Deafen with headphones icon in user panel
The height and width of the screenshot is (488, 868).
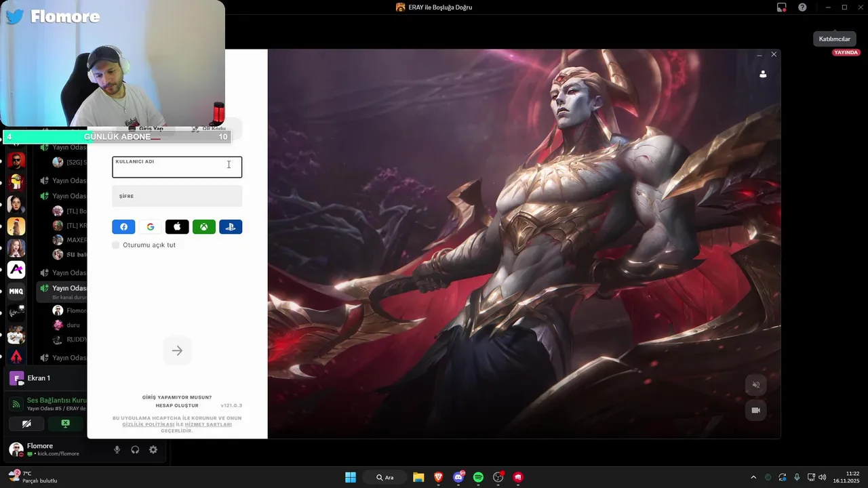pos(135,449)
